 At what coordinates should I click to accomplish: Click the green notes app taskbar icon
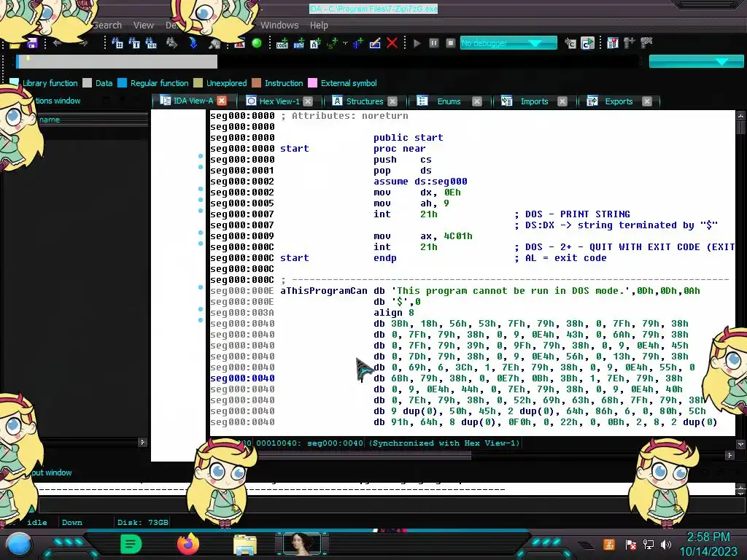click(131, 544)
